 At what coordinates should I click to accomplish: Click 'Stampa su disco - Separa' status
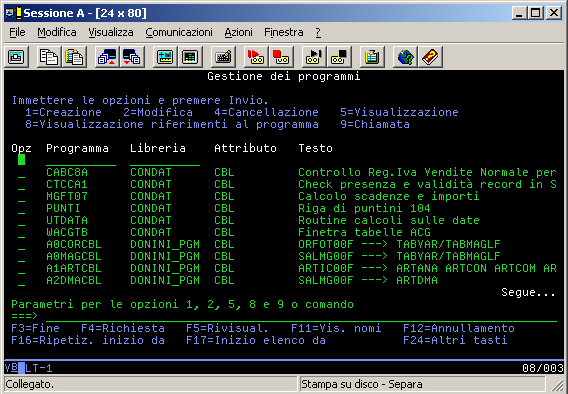click(362, 384)
